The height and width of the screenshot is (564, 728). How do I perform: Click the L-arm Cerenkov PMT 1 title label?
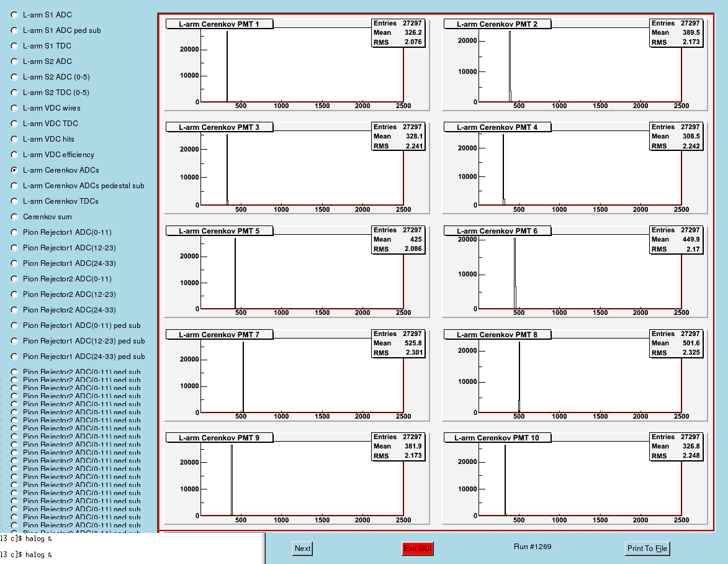coord(219,24)
